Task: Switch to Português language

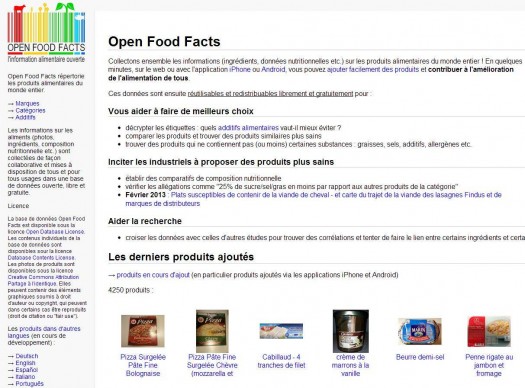Action: (x=29, y=384)
